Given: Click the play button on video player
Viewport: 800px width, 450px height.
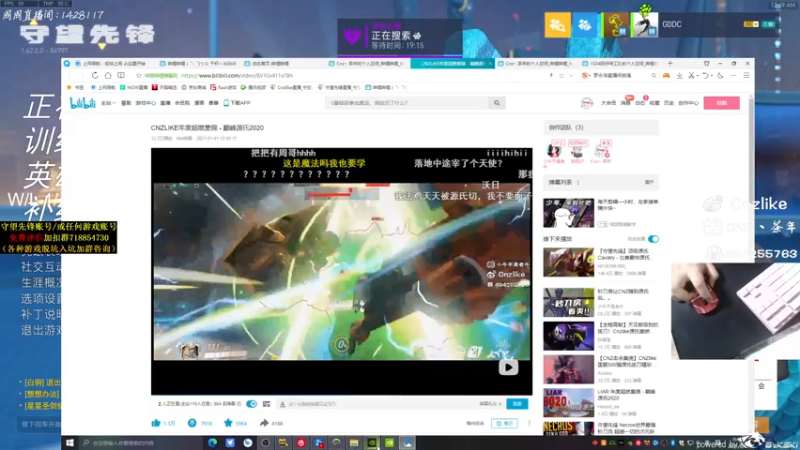Looking at the screenshot, I should click(508, 367).
